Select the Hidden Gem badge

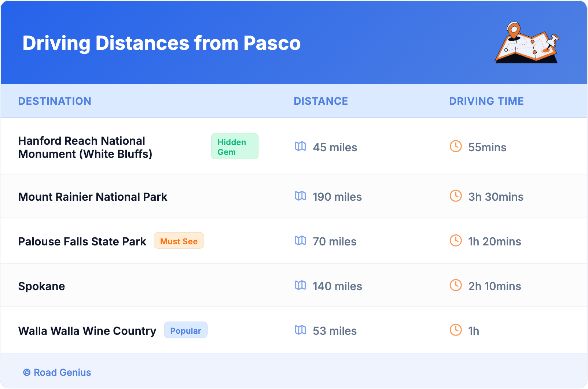(x=235, y=147)
